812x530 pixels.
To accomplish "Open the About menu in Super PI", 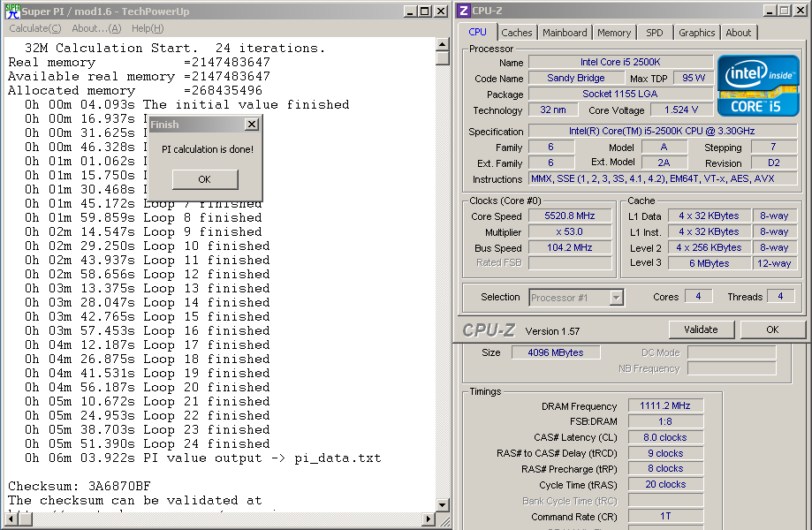I will pos(96,28).
